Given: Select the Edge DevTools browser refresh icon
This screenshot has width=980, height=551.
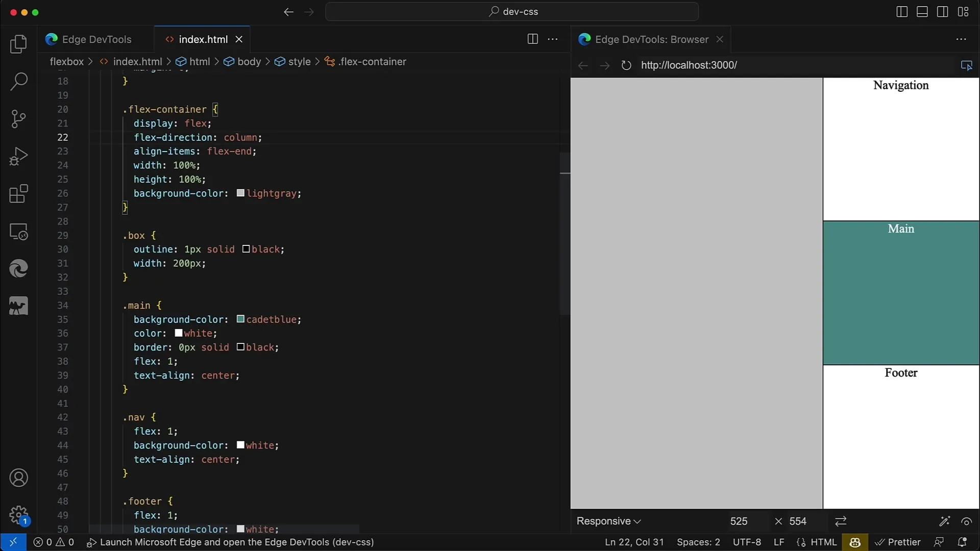Looking at the screenshot, I should point(626,65).
